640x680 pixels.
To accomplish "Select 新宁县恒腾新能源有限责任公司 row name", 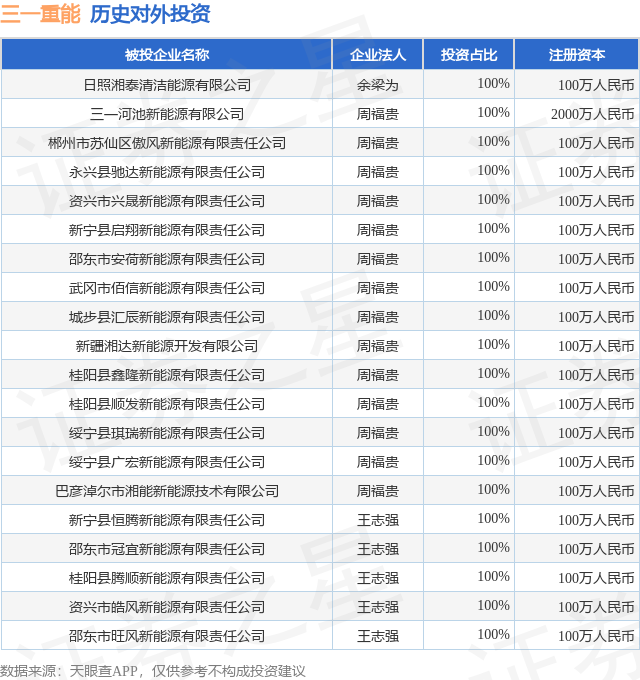I will 167,520.
